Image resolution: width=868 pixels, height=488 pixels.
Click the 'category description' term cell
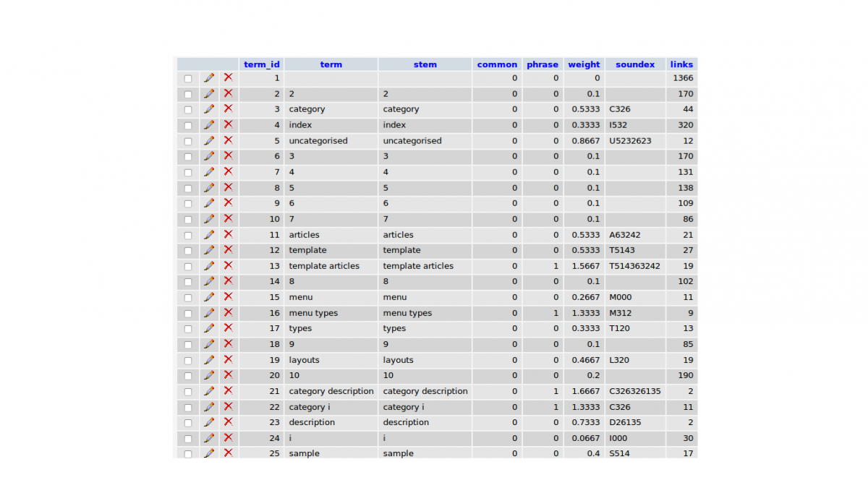tap(331, 391)
